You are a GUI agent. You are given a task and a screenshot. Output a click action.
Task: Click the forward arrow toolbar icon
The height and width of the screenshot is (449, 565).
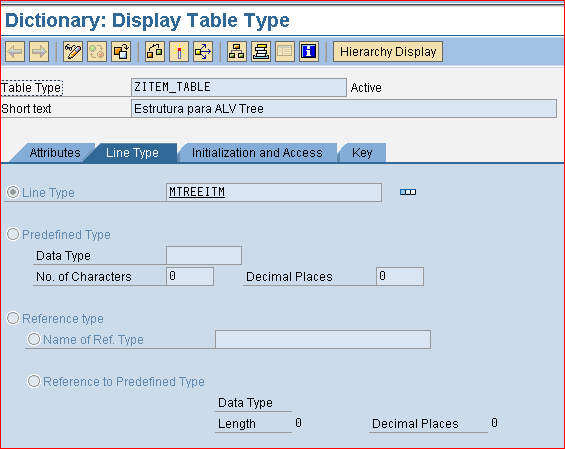point(39,52)
